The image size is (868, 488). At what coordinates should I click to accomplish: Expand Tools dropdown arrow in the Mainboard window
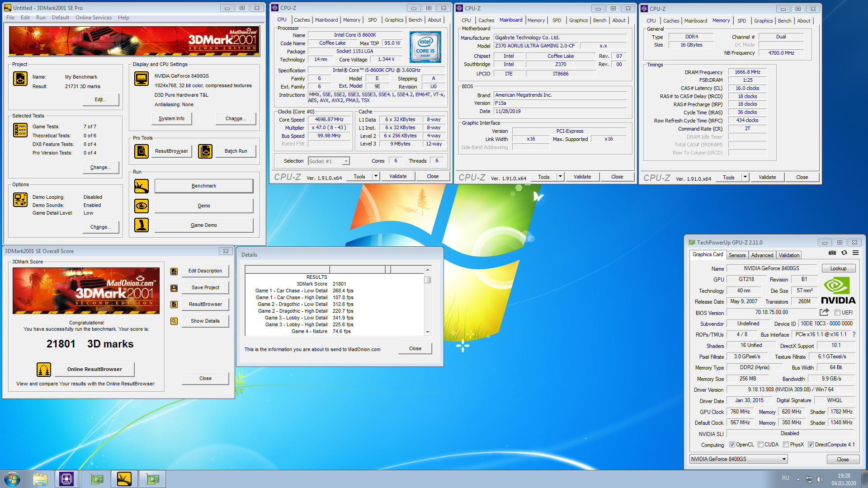pyautogui.click(x=560, y=177)
